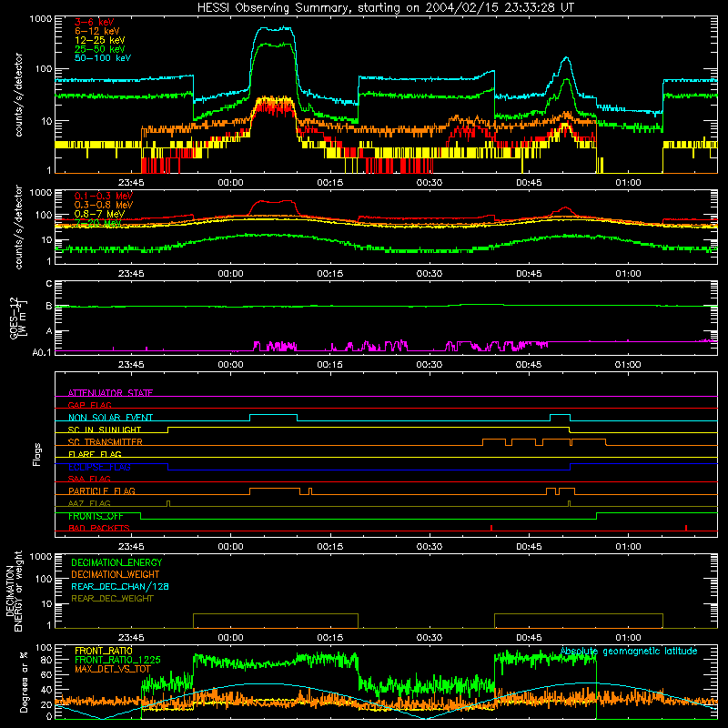728x728 pixels.
Task: Click the 00:30 tick label under Flags panel
Action: click(x=429, y=547)
